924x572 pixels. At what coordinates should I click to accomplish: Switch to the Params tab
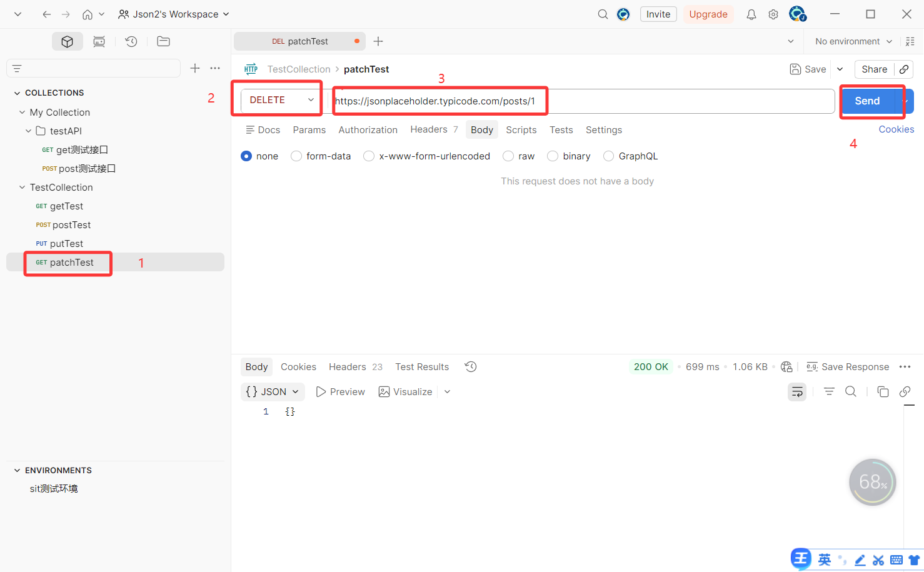point(309,130)
